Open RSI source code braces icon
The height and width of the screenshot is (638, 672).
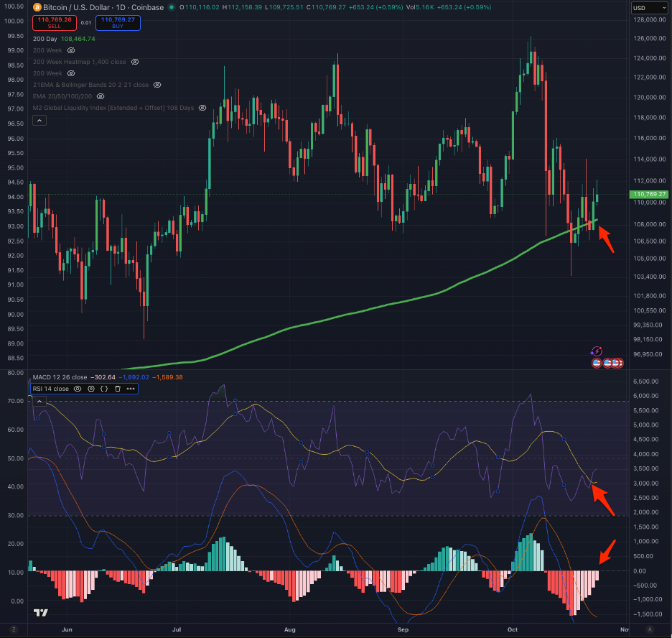point(104,389)
